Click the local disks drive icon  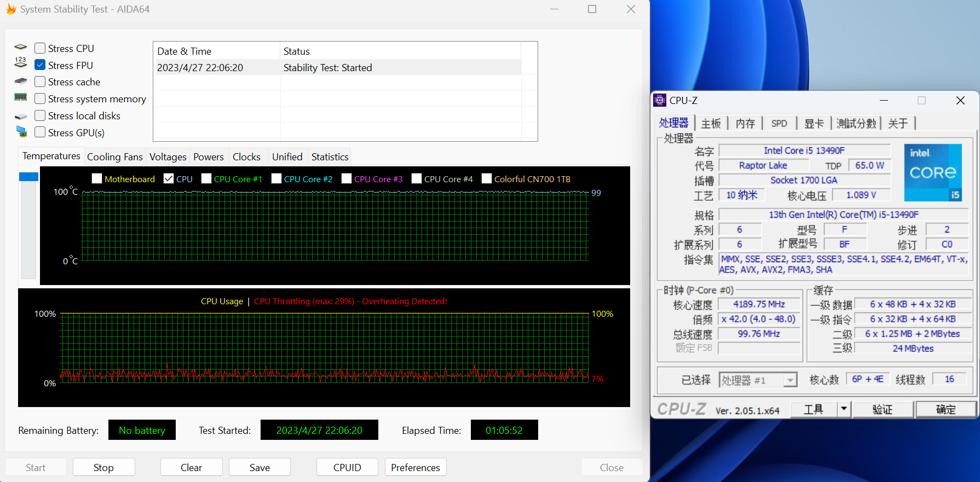21,117
